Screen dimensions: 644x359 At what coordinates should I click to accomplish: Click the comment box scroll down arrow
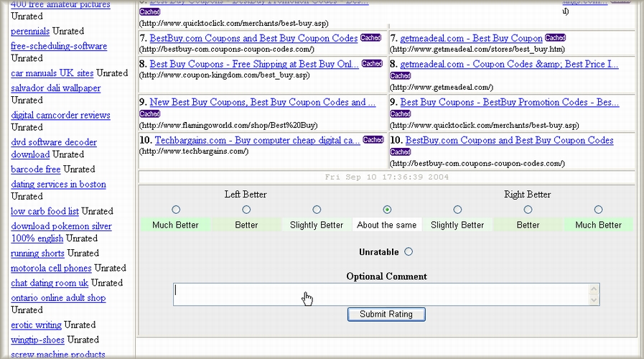click(594, 300)
